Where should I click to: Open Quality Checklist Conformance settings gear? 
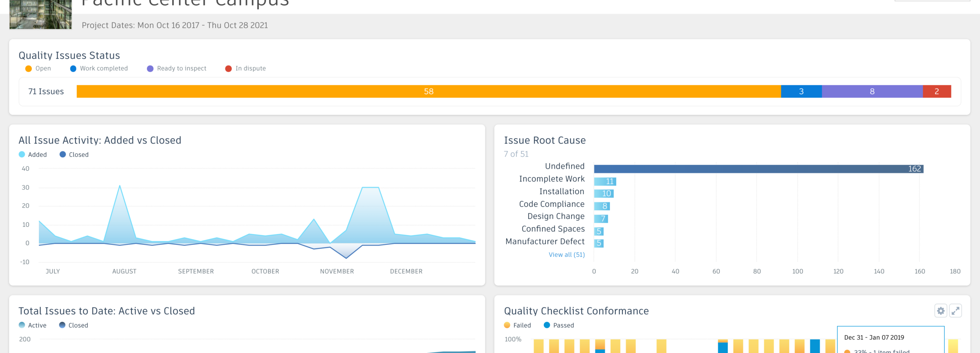click(x=940, y=311)
